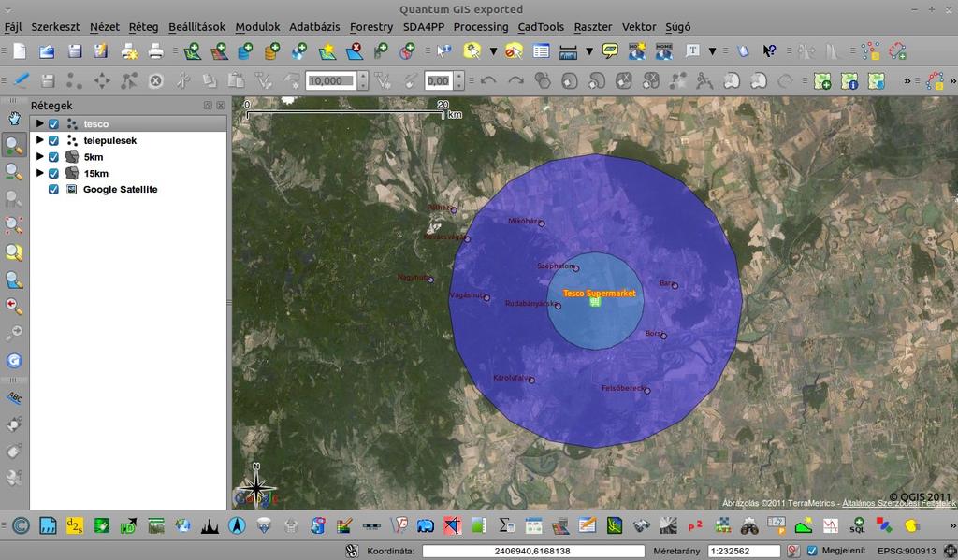
Task: Create a new shapefile layer
Action: tap(327, 51)
